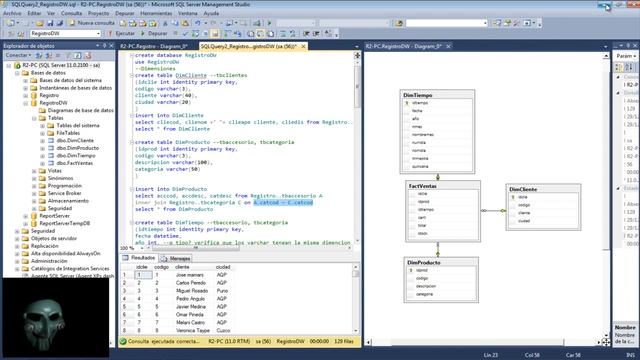Viewport: 640px width, 360px height.
Task: Select the Service Broker folder
Action: pos(64,193)
